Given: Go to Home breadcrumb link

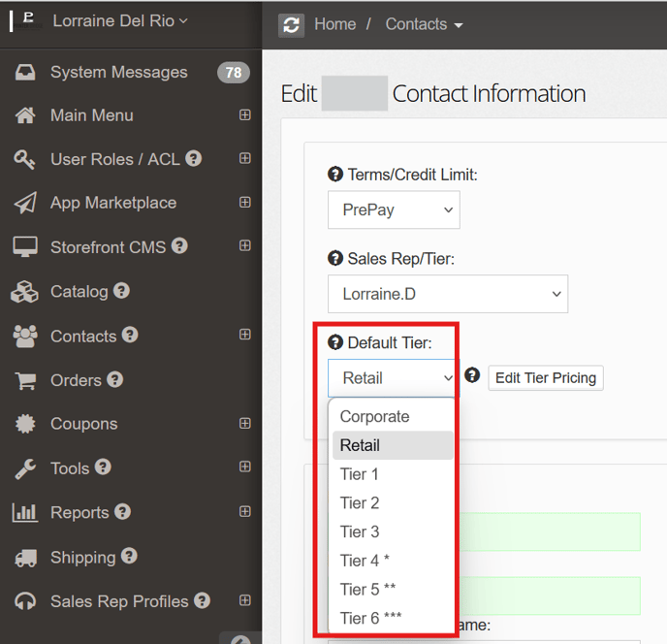Looking at the screenshot, I should tap(335, 24).
